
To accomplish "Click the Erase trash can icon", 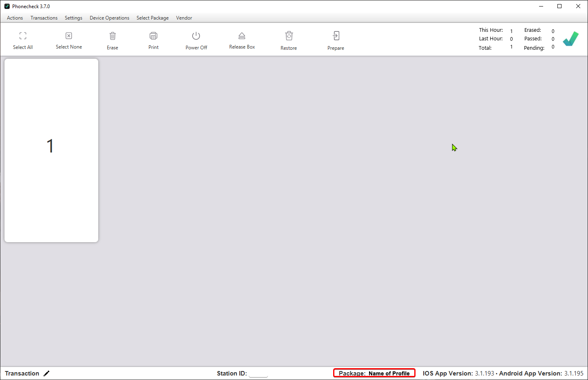I will tap(113, 36).
